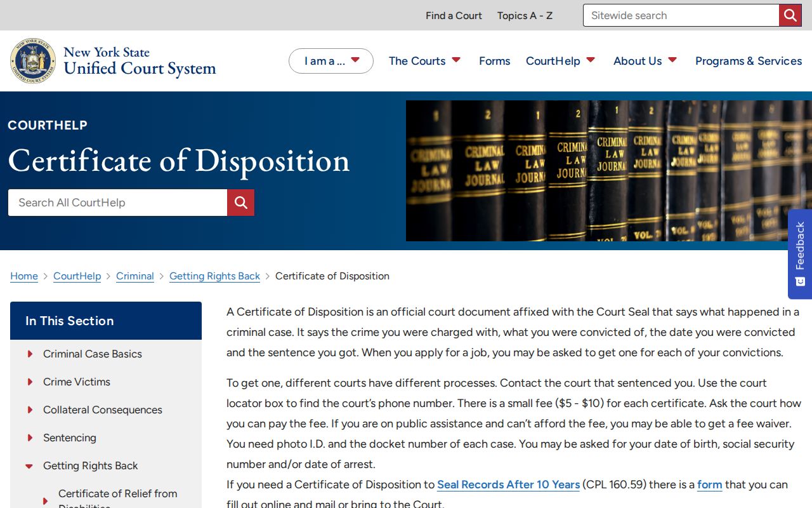Focus the Search All CourtHelp field
812x508 pixels.
117,203
